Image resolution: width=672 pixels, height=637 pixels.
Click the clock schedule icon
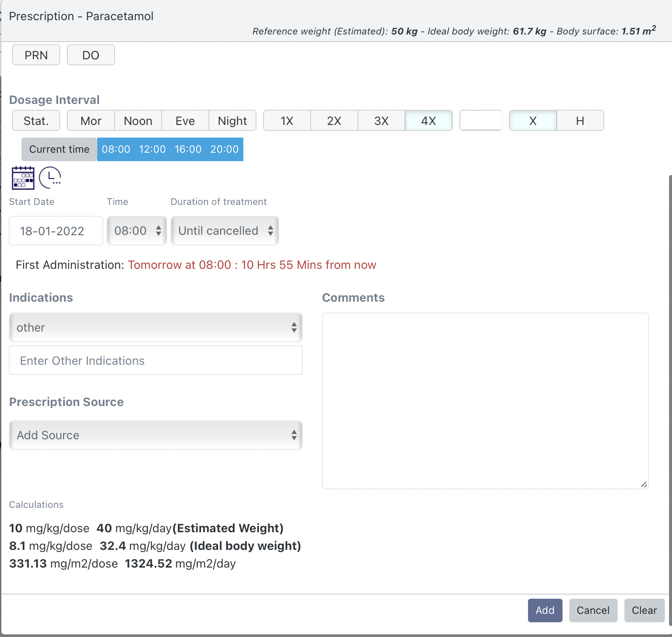click(x=50, y=178)
